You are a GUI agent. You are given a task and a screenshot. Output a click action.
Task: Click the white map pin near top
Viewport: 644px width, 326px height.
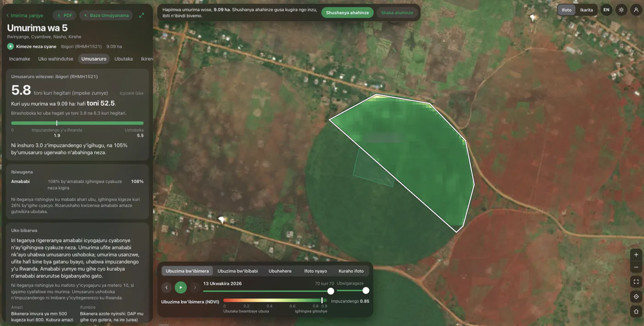coord(533,18)
